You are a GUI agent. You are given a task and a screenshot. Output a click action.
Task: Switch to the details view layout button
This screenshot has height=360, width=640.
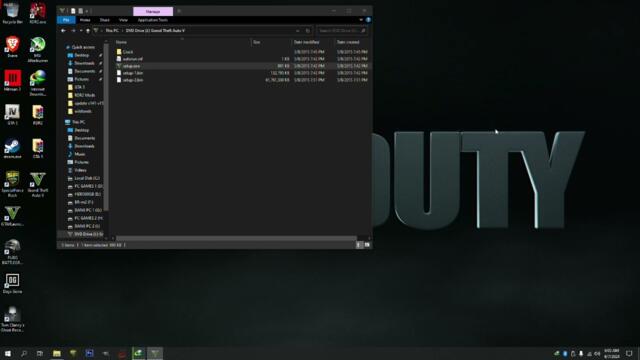tap(359, 245)
